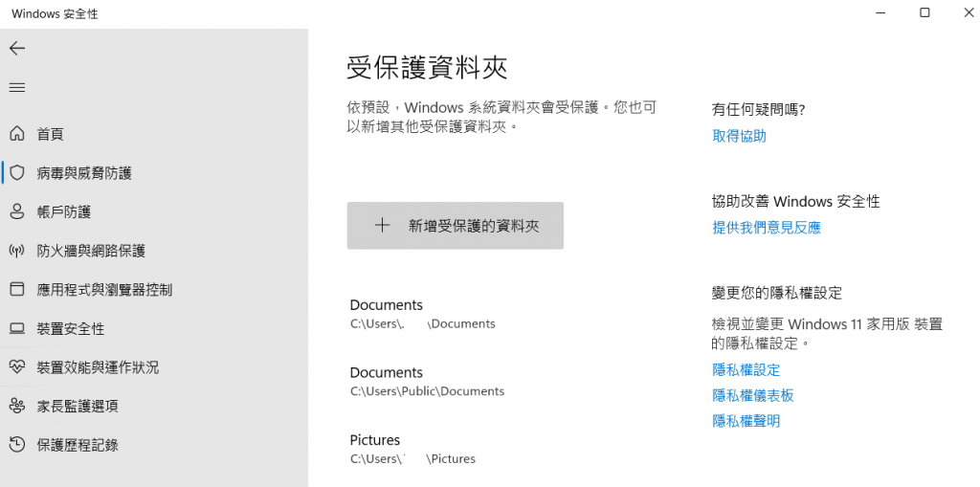Open 隱私權設定 link
Viewport: 980px width, 487px height.
pos(746,370)
